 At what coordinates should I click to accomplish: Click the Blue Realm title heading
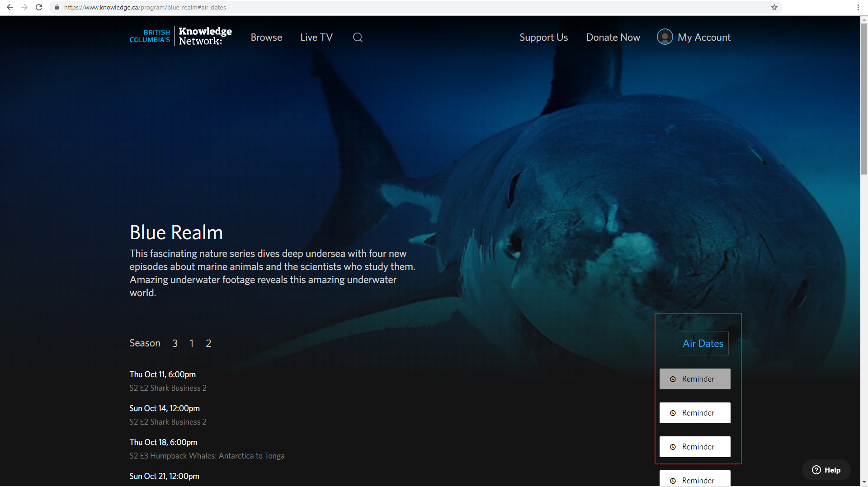[176, 232]
